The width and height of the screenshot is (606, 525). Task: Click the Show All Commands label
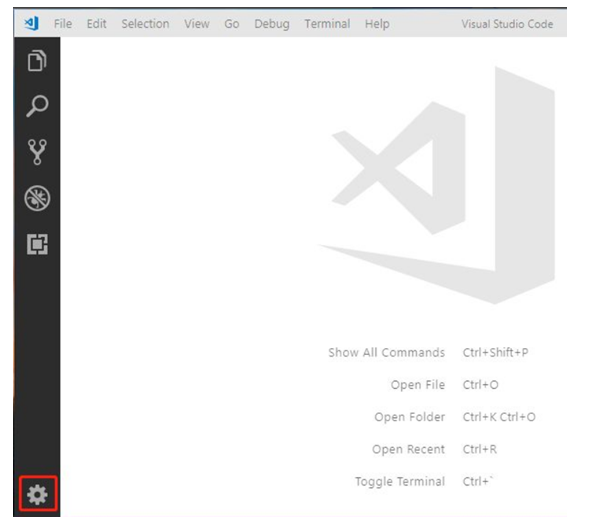click(x=386, y=353)
